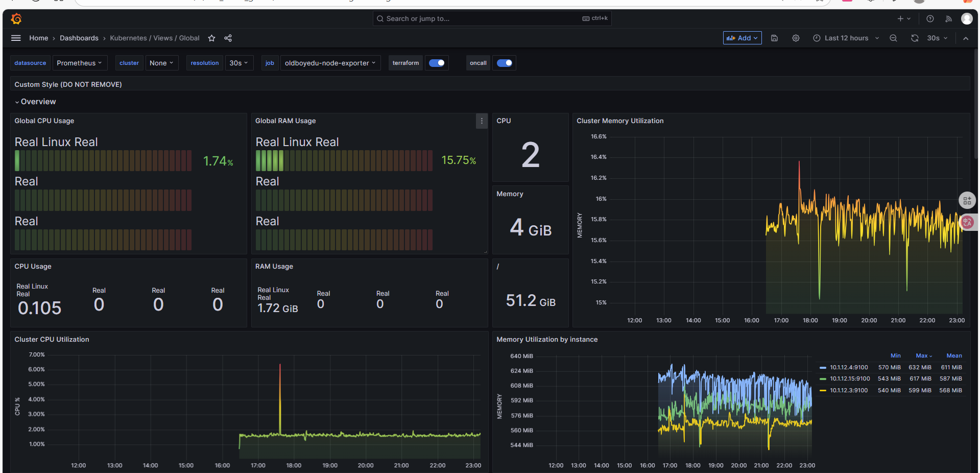Screen dimensions: 980x473
Task: Open the help question-mark icon
Action: [930, 19]
